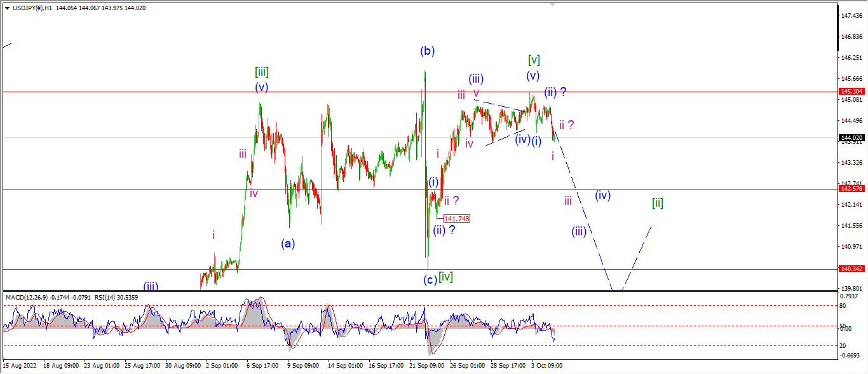
Task: Click the 147.436 price scale label
Action: (x=851, y=15)
